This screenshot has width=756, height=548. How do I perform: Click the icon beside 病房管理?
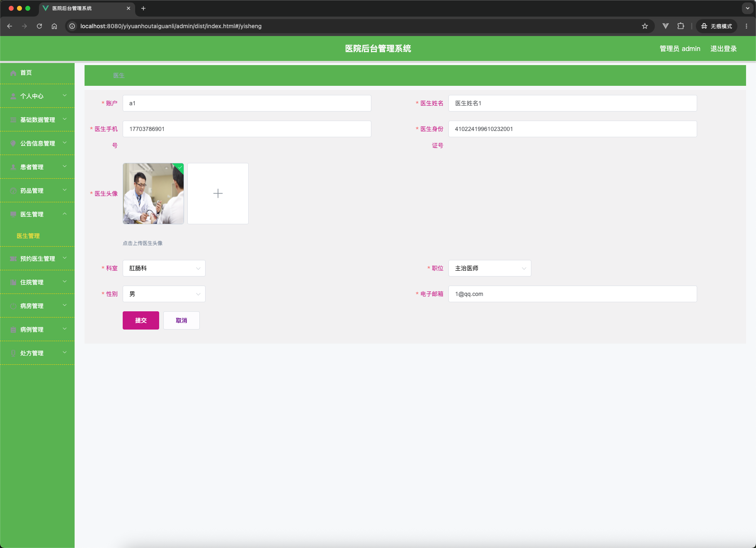13,306
